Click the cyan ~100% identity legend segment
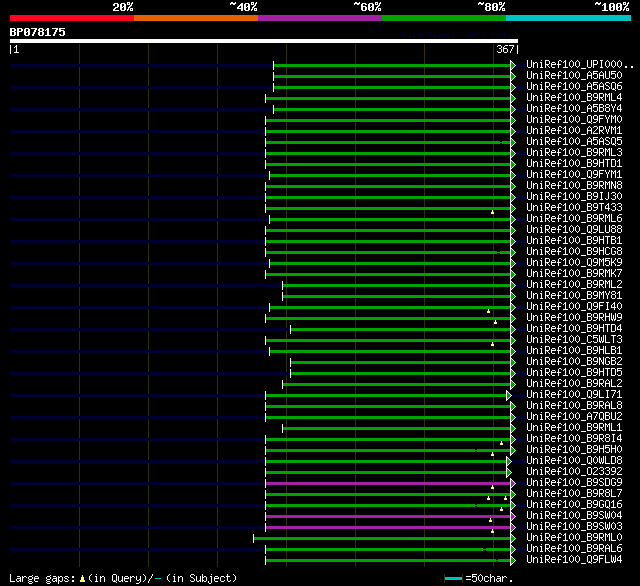 click(x=568, y=18)
